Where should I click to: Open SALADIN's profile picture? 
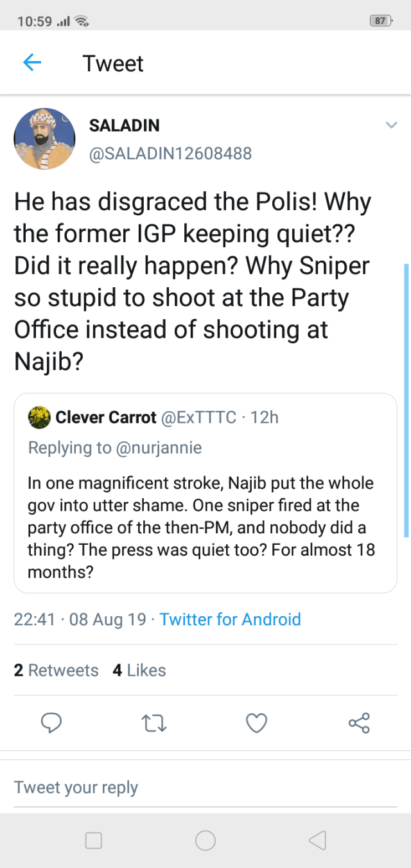pyautogui.click(x=45, y=139)
